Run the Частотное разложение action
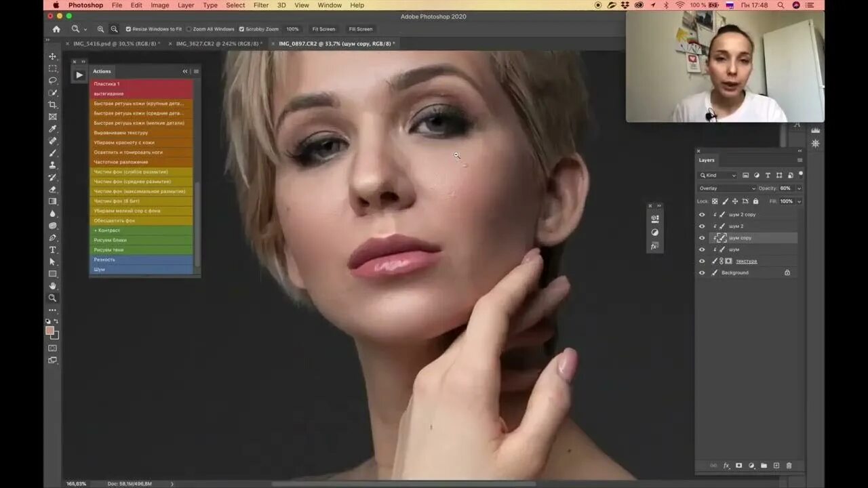Viewport: 868px width, 488px height. click(142, 162)
